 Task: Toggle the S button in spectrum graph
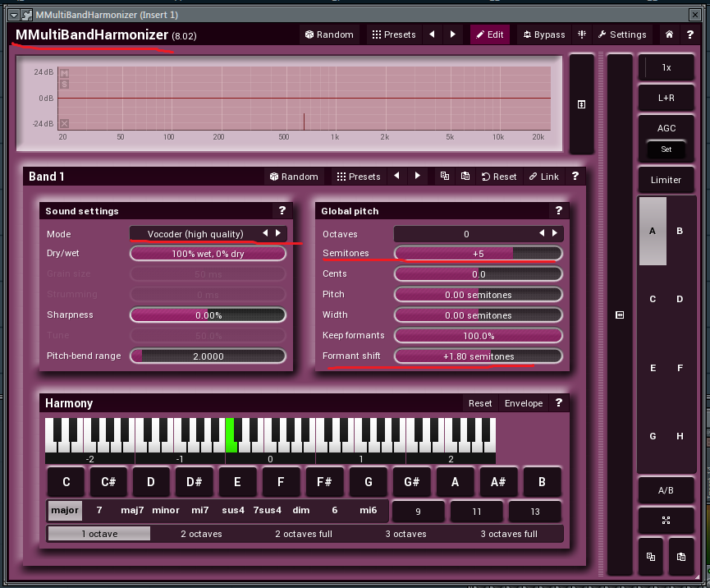pos(64,85)
